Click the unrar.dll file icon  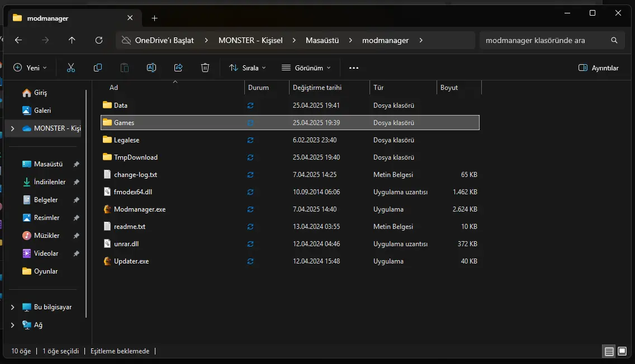coord(107,244)
